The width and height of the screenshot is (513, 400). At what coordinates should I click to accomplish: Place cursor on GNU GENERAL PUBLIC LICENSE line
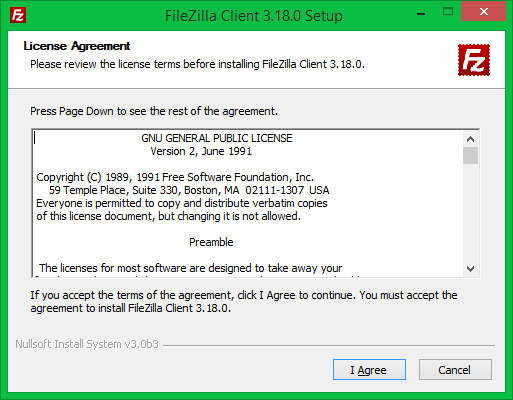[217, 138]
